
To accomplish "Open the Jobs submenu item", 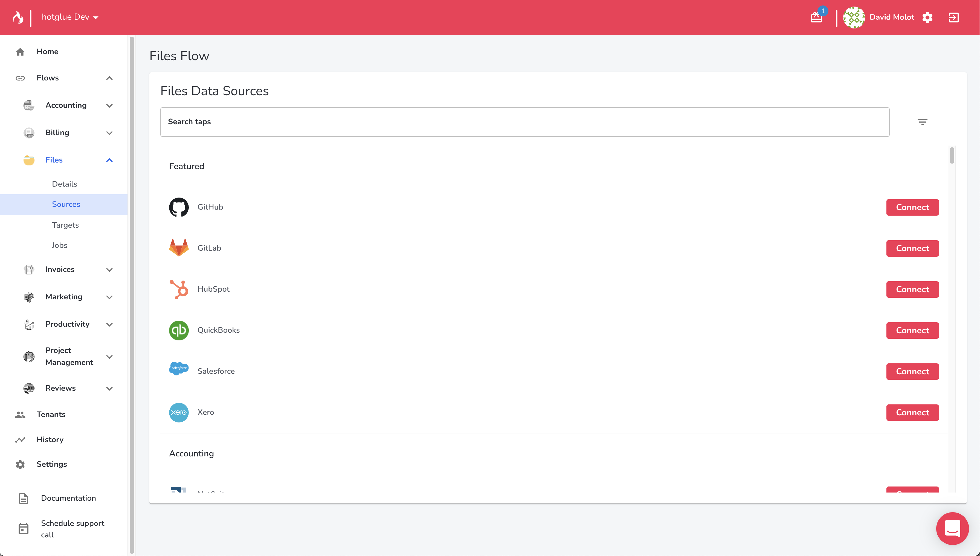I will click(x=60, y=245).
